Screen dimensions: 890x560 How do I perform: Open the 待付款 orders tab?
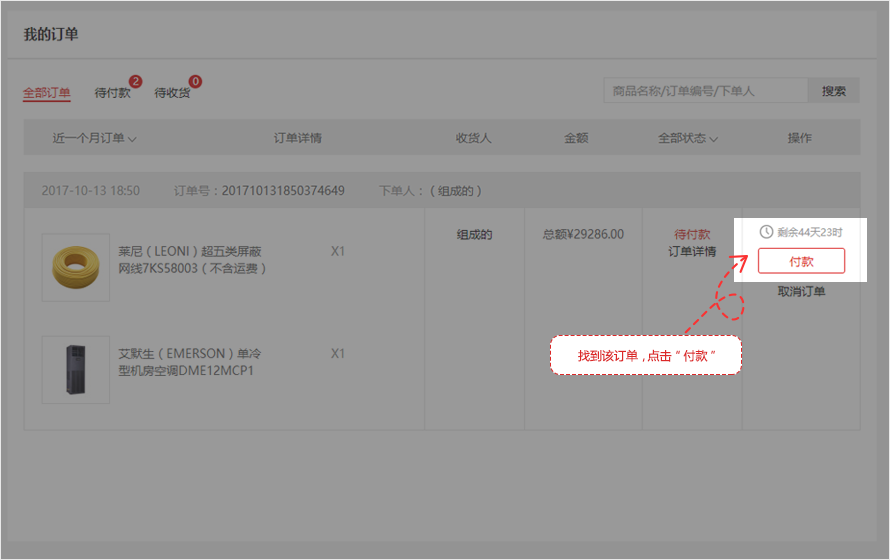112,93
